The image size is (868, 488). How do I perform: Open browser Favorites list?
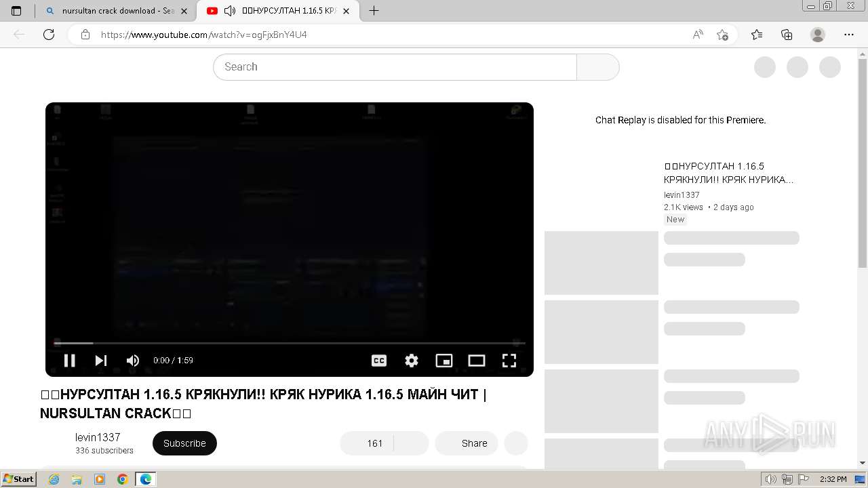click(x=757, y=35)
